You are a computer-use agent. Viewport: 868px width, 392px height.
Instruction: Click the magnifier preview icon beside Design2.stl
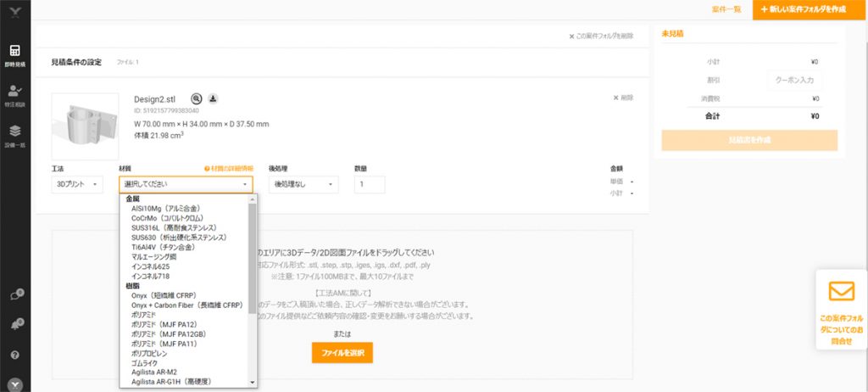(x=197, y=98)
